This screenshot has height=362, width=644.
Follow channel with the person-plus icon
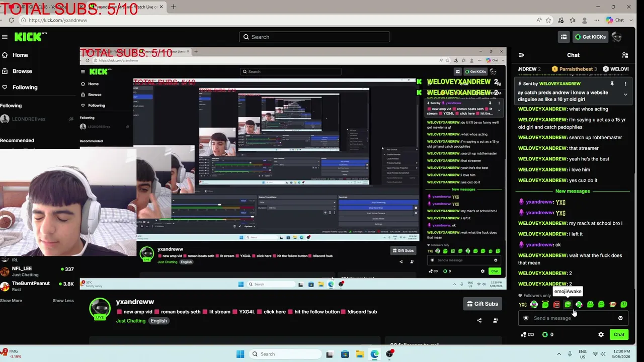pos(495,321)
